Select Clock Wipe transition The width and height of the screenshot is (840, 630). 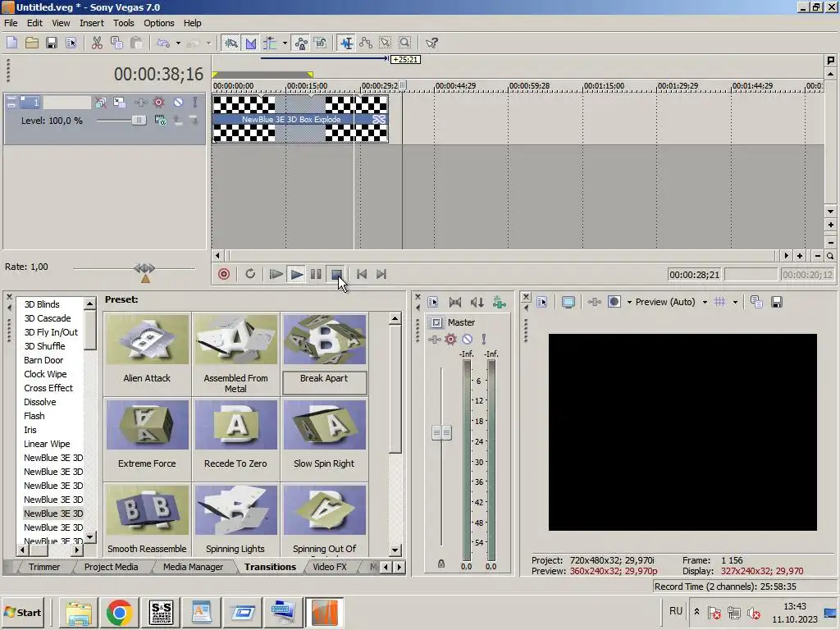(x=46, y=374)
